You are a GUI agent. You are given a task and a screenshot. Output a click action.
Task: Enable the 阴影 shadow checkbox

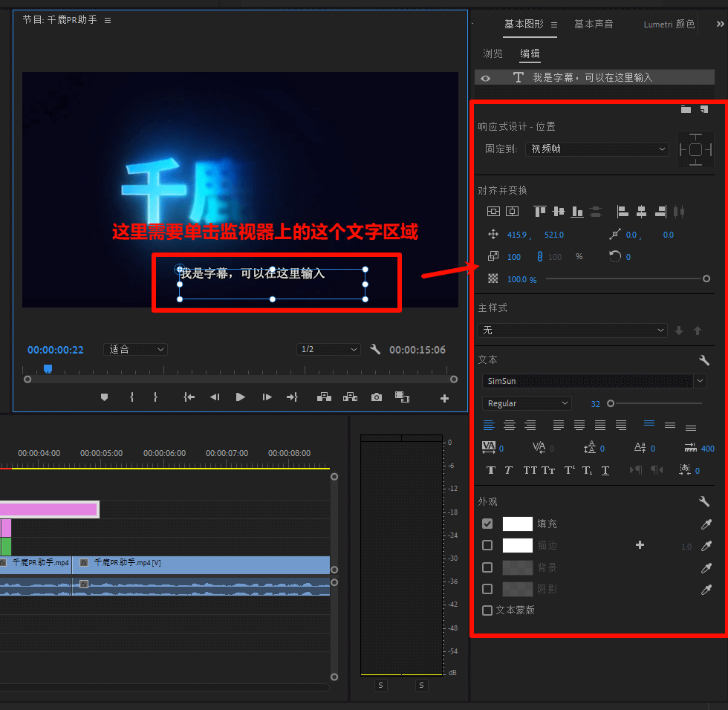pos(487,589)
